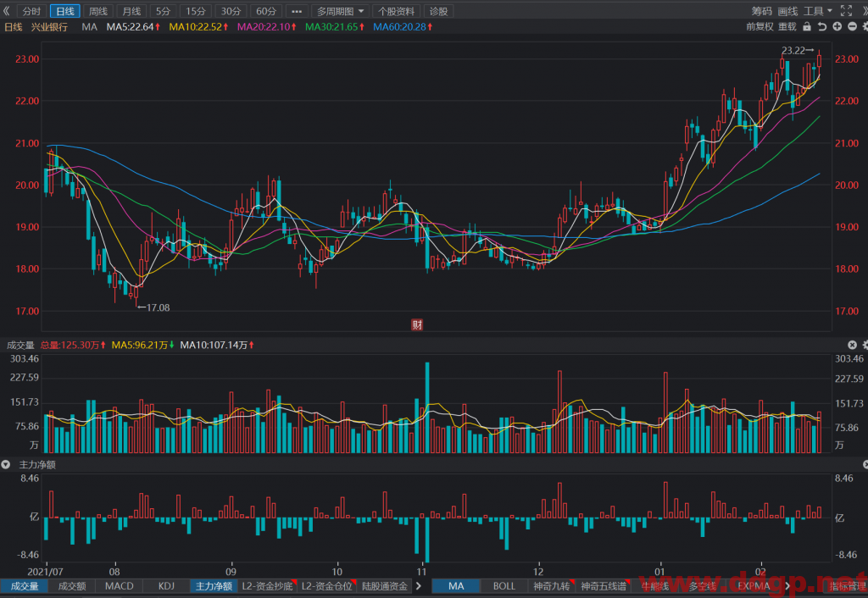The width and height of the screenshot is (868, 598).
Task: Switch to 月线 monthly chart
Action: (x=131, y=11)
